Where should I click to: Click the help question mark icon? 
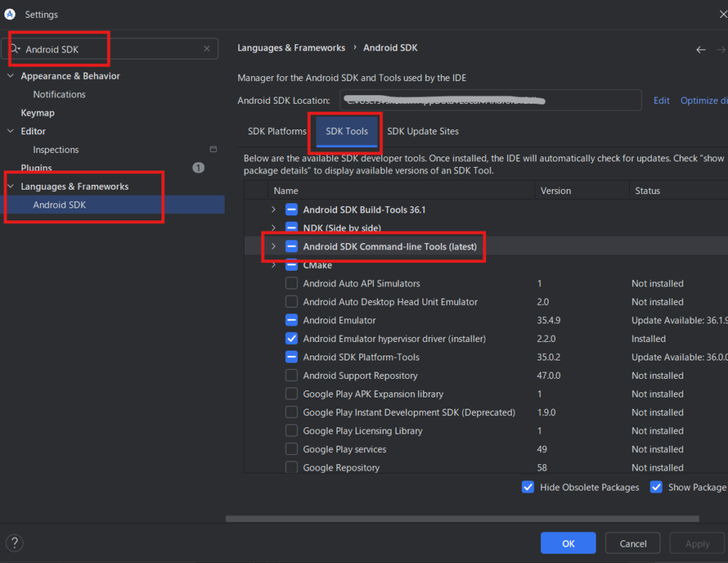pyautogui.click(x=13, y=543)
